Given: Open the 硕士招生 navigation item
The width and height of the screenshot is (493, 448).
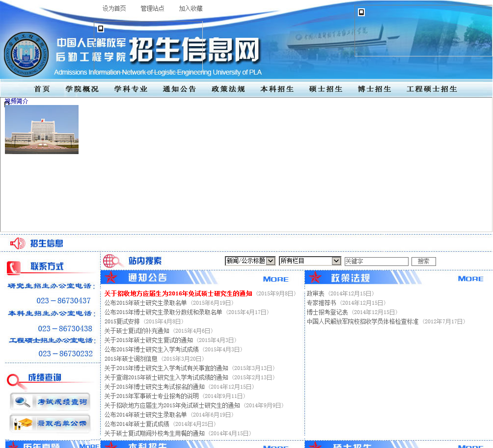Looking at the screenshot, I should [x=326, y=89].
